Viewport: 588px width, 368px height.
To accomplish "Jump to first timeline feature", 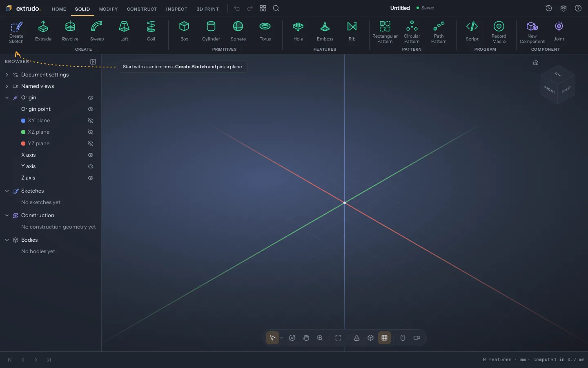I will (10, 360).
